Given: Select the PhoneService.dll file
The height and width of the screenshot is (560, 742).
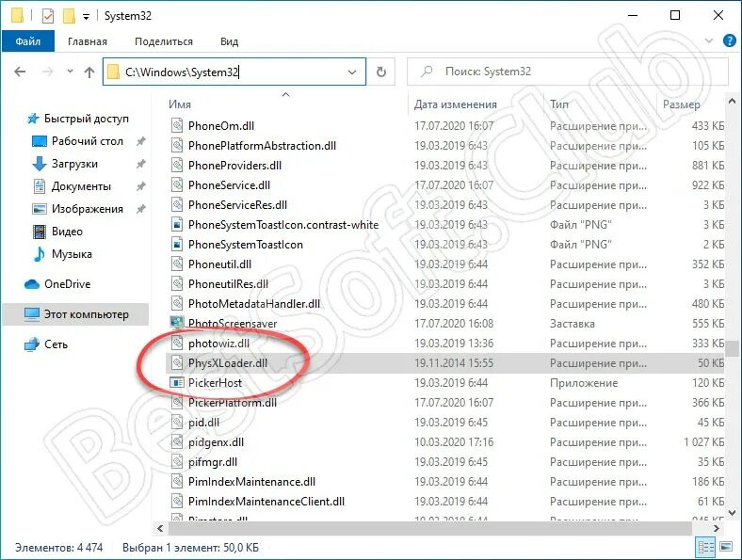Looking at the screenshot, I should pyautogui.click(x=229, y=185).
